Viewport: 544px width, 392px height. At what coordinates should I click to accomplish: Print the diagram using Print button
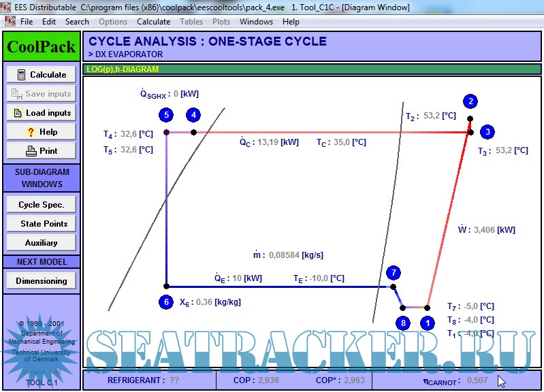pyautogui.click(x=42, y=151)
